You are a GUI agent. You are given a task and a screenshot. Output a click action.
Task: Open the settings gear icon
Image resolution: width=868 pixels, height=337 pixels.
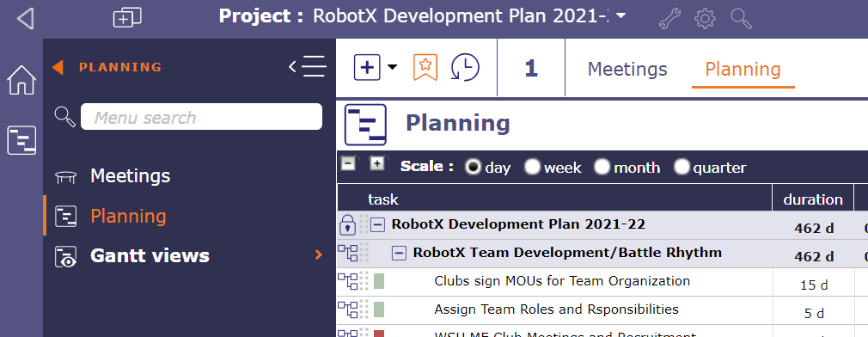pos(705,19)
